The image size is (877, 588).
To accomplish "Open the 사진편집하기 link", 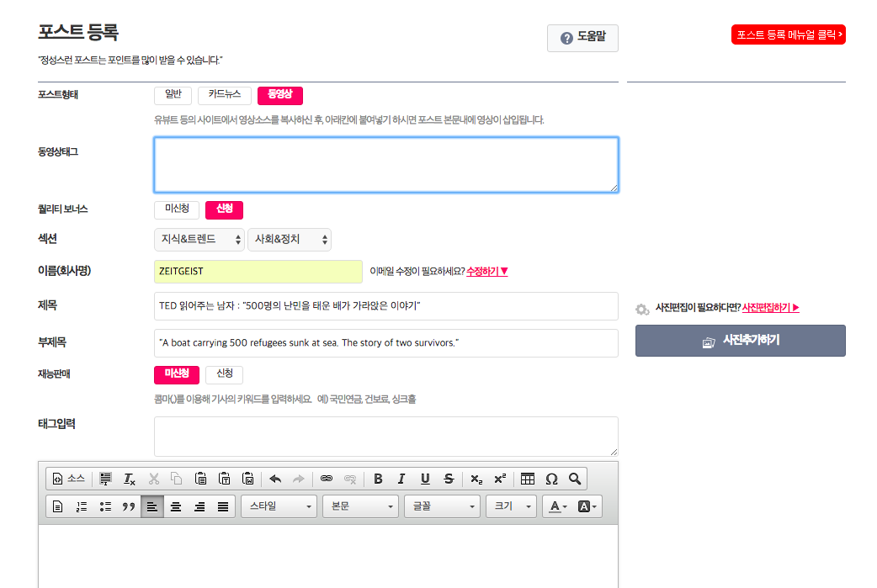I will pos(771,307).
